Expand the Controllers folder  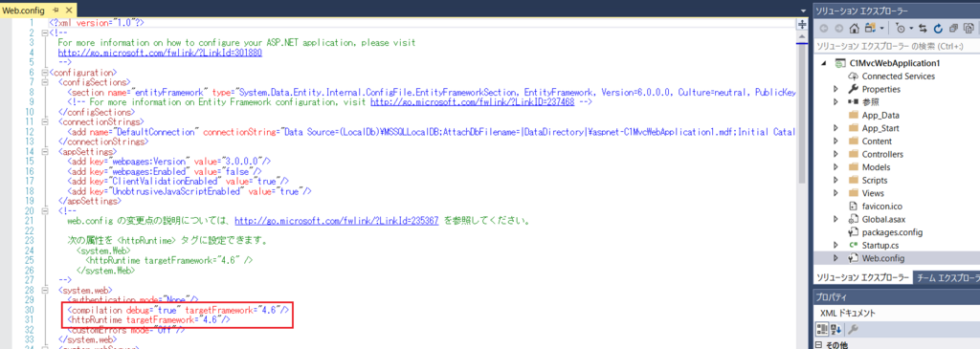(x=835, y=154)
